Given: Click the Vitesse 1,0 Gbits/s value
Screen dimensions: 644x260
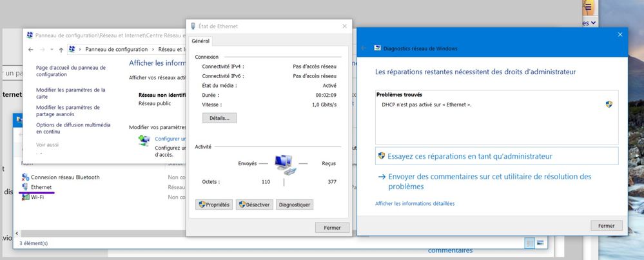Looking at the screenshot, I should click(324, 105).
